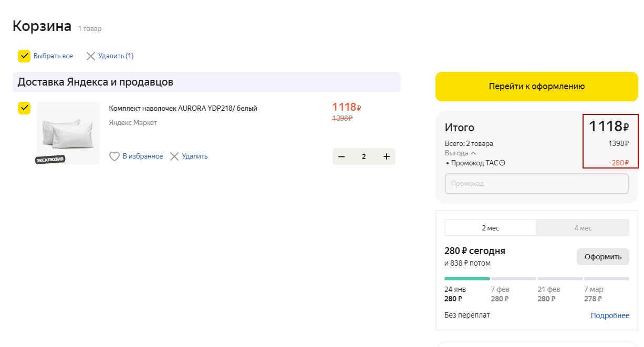Collapse the "Выгода" chevron
The width and height of the screenshot is (644, 347).
click(x=473, y=153)
